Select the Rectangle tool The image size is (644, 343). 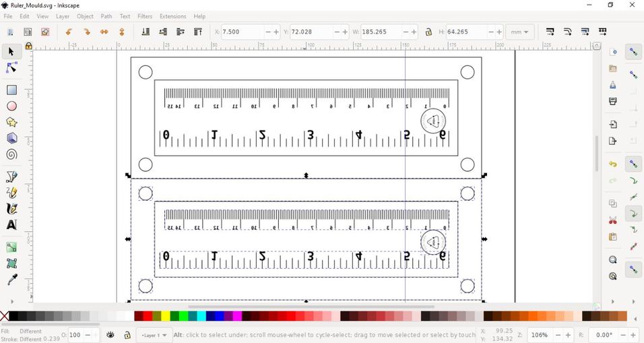(x=11, y=90)
